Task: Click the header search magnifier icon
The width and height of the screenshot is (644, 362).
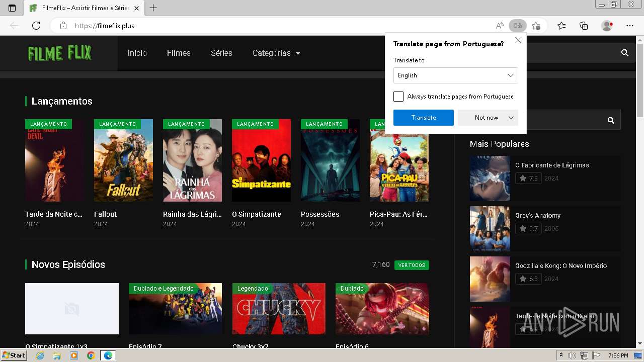Action: [x=625, y=53]
